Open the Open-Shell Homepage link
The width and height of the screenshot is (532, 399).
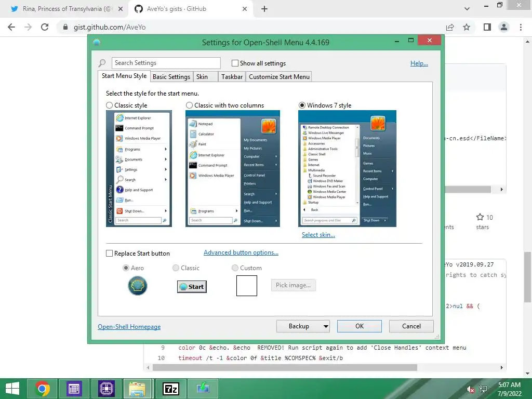point(129,327)
